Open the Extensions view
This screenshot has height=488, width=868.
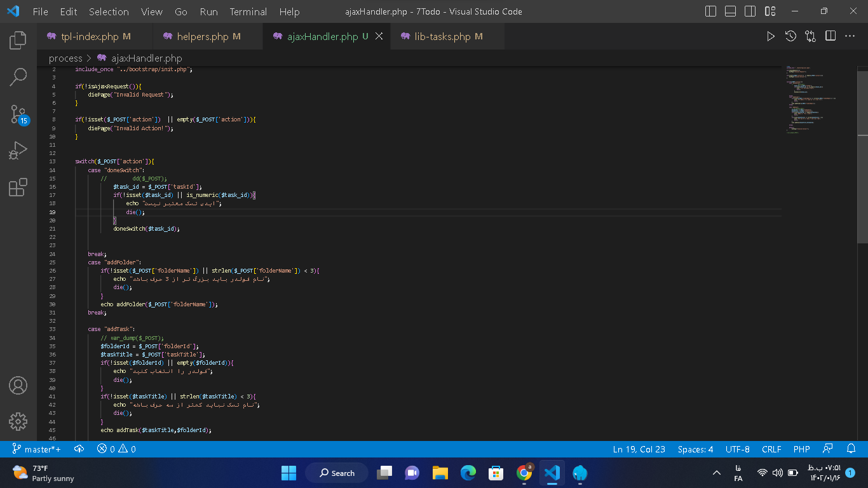pyautogui.click(x=18, y=187)
